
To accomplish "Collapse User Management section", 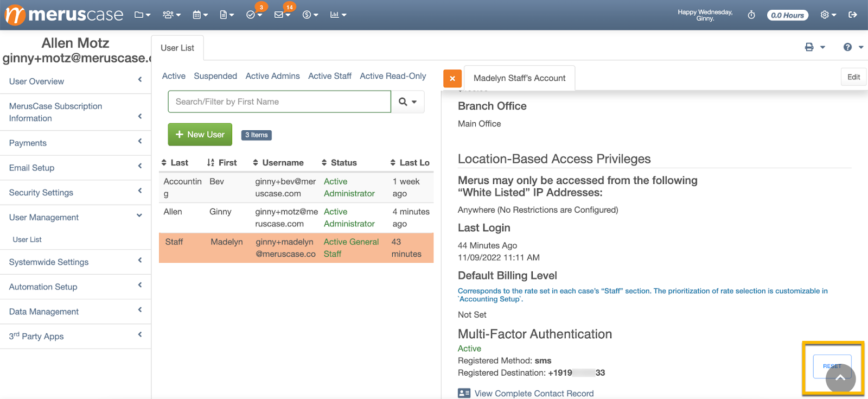I will point(75,217).
